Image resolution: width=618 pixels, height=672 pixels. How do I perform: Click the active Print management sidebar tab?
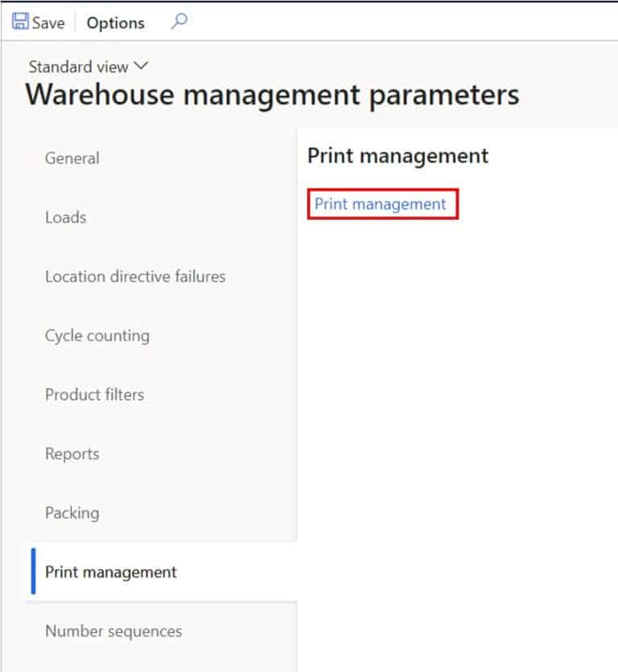111,572
